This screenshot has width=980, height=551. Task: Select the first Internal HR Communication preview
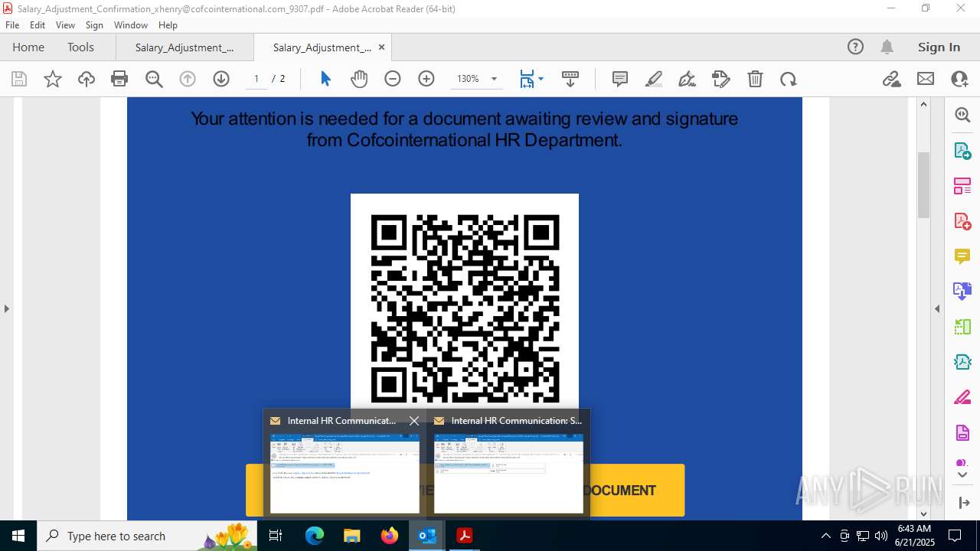(345, 474)
